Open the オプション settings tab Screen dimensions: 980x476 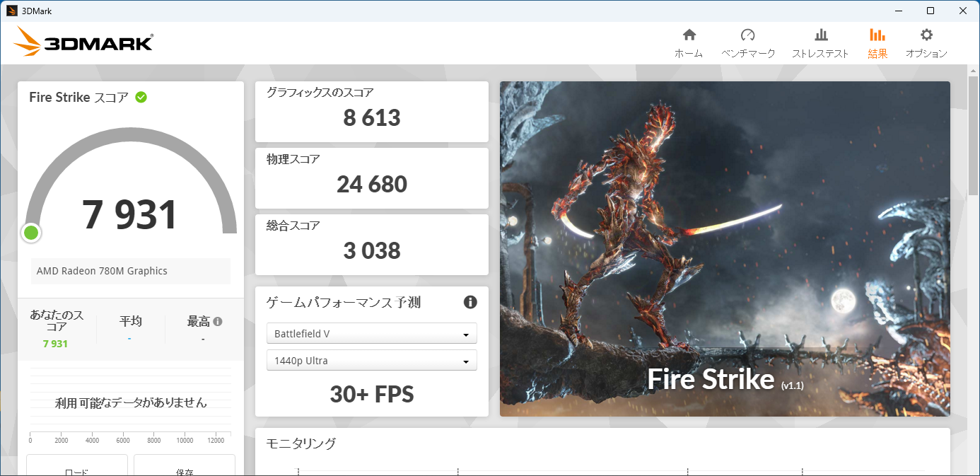pyautogui.click(x=926, y=43)
